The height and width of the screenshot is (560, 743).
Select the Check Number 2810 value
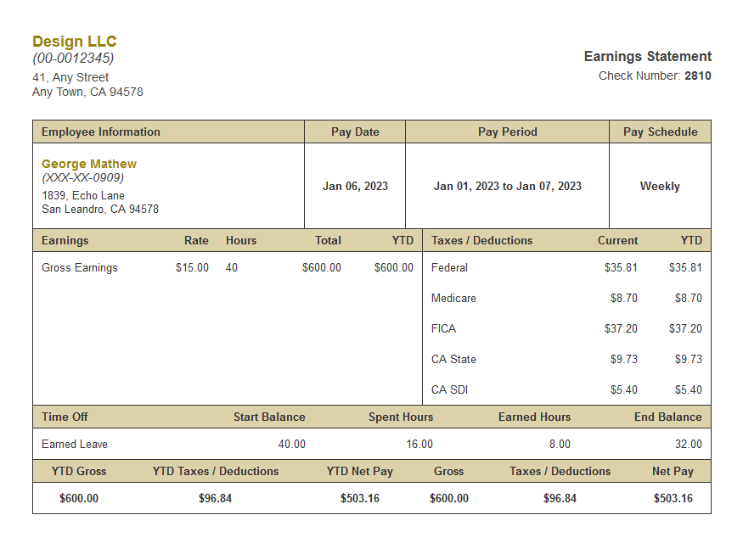(x=700, y=76)
